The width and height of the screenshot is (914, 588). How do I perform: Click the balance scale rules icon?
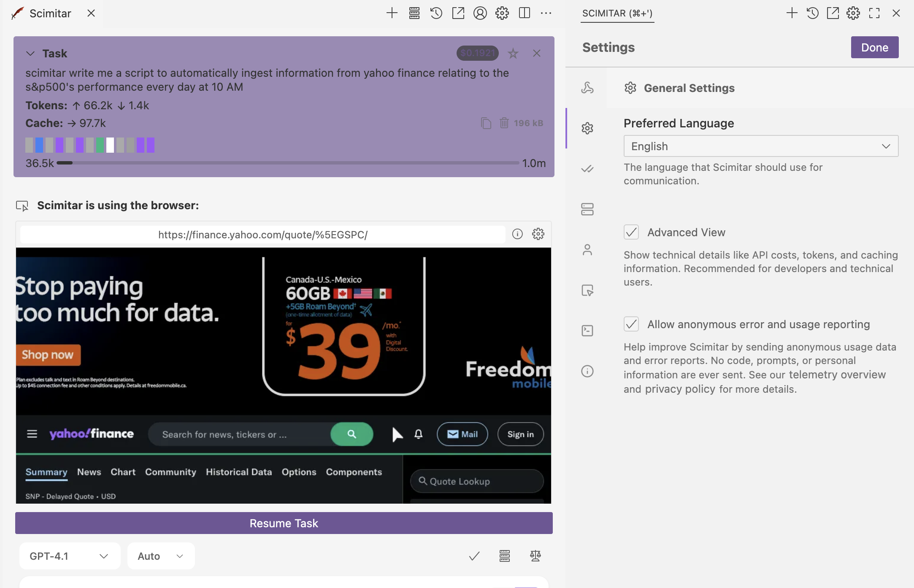pos(535,556)
